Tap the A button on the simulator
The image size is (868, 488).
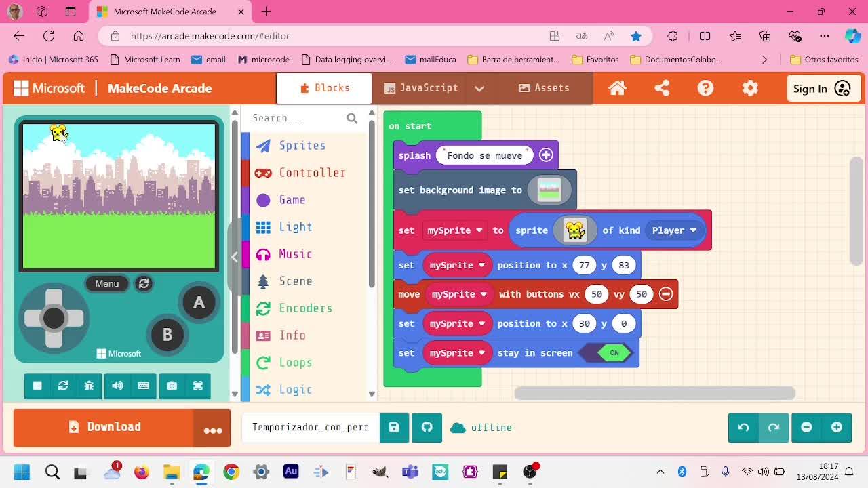(x=199, y=302)
